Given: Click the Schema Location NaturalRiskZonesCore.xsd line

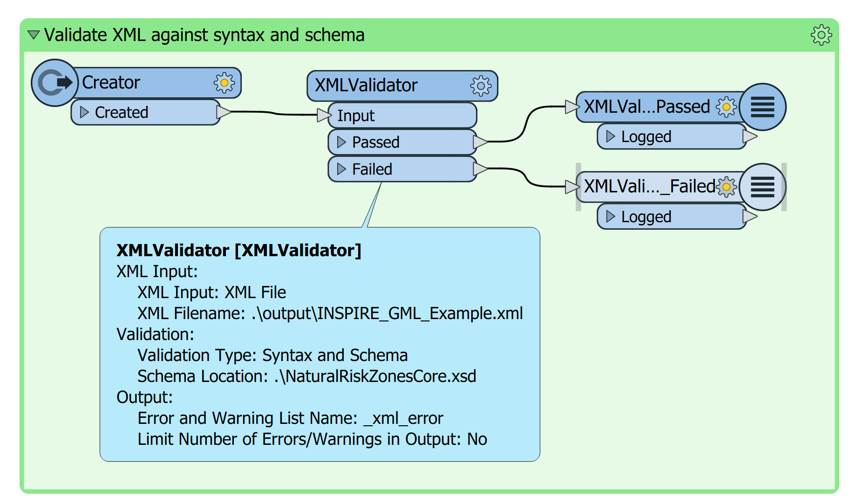Looking at the screenshot, I should (x=307, y=376).
